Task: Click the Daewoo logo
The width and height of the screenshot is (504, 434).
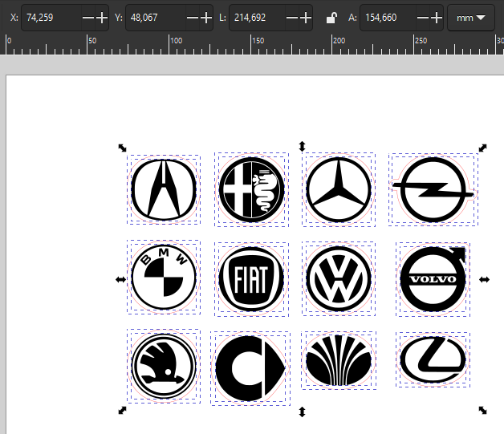Action: point(339,360)
